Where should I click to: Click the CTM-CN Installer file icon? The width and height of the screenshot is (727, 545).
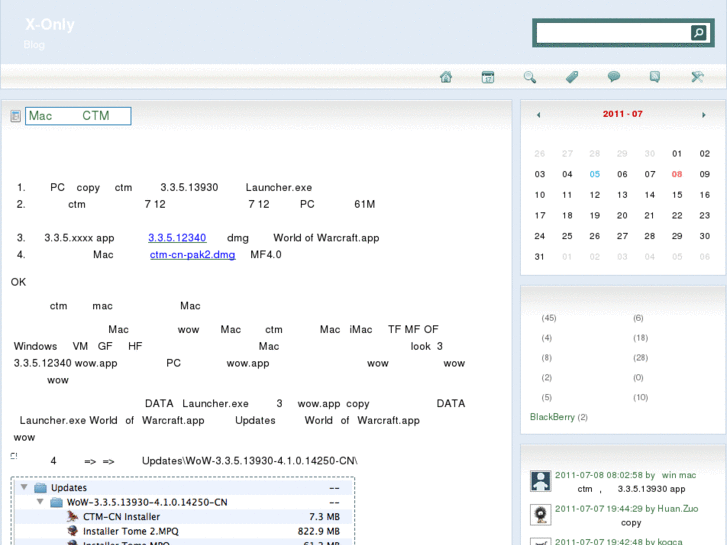point(72,516)
